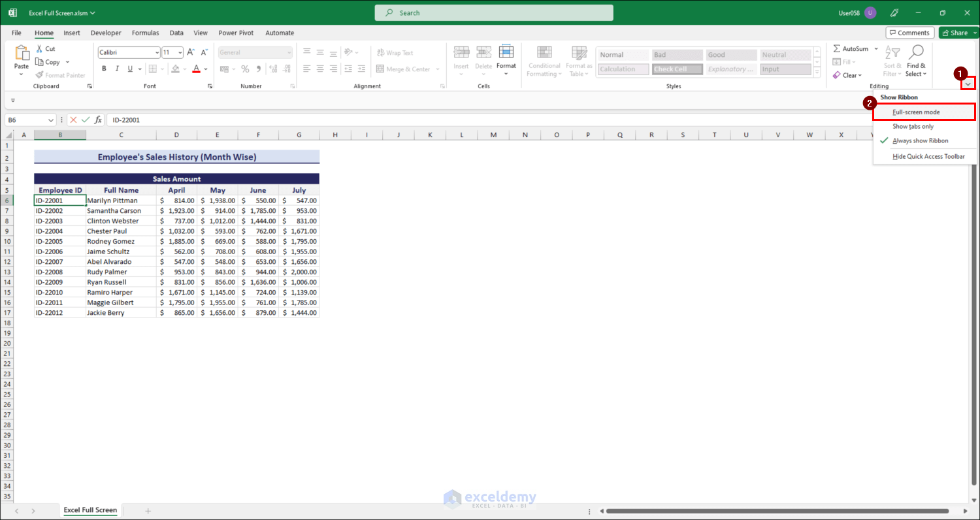
Task: Add a new sheet with the plus button
Action: 148,511
